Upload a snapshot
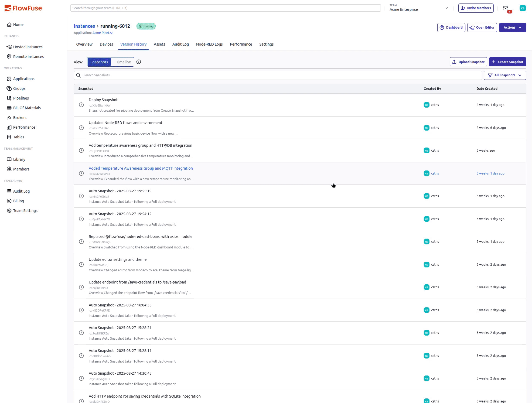The image size is (532, 403). click(x=468, y=62)
